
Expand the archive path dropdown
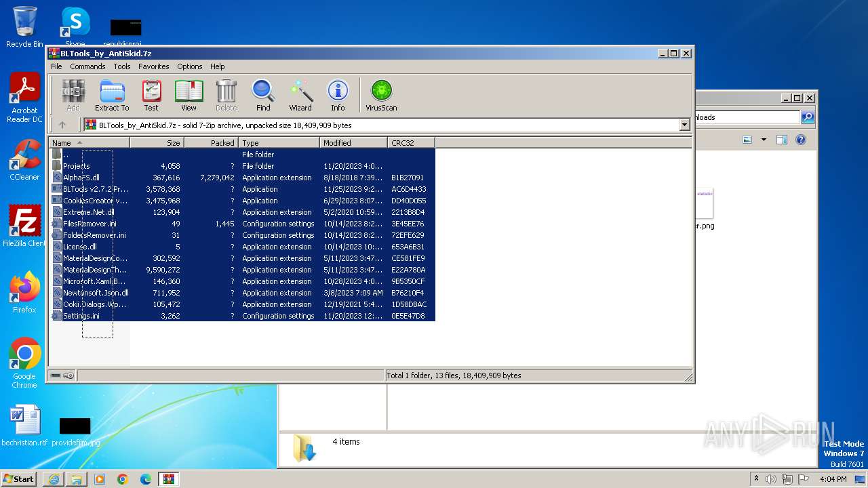coord(684,125)
